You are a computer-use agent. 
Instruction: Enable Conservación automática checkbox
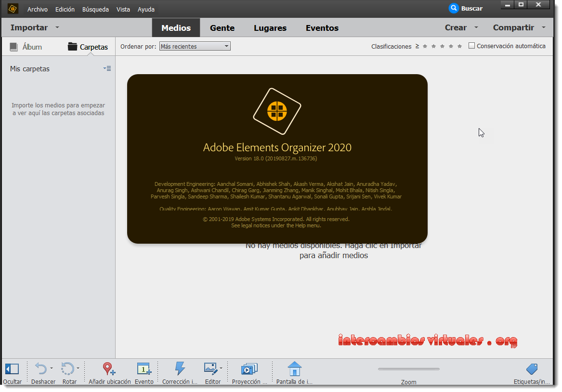point(471,45)
